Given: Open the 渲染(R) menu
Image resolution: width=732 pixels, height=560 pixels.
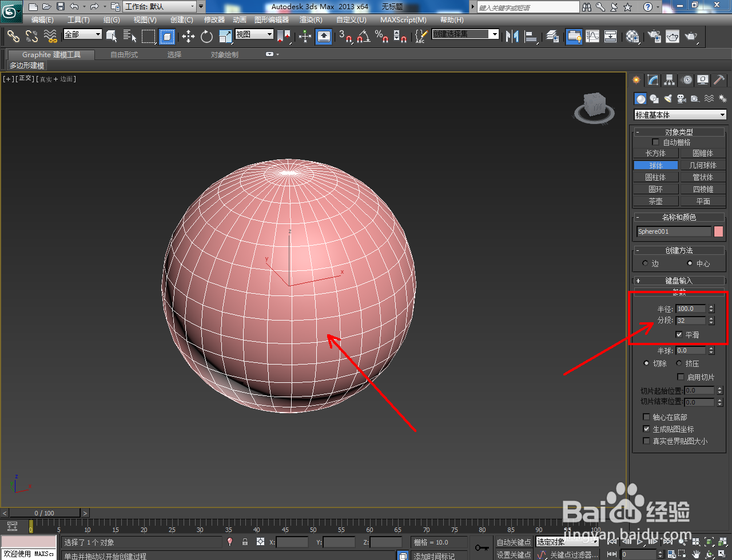Looking at the screenshot, I should (311, 19).
